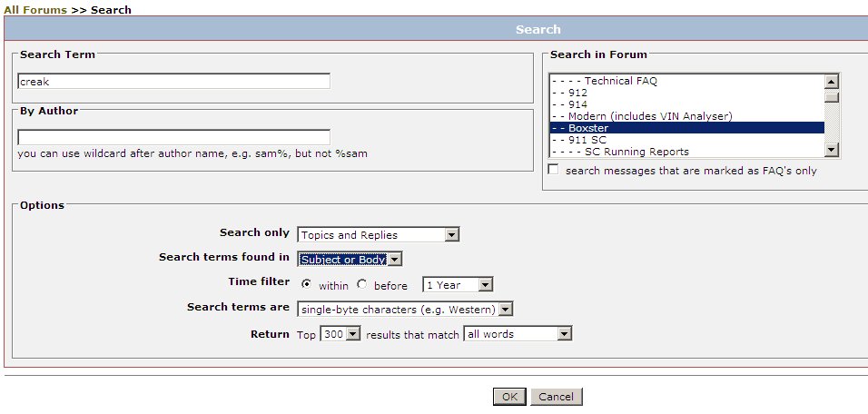Image resolution: width=868 pixels, height=414 pixels.
Task: Select SC Running Reports forum entry
Action: pos(636,152)
